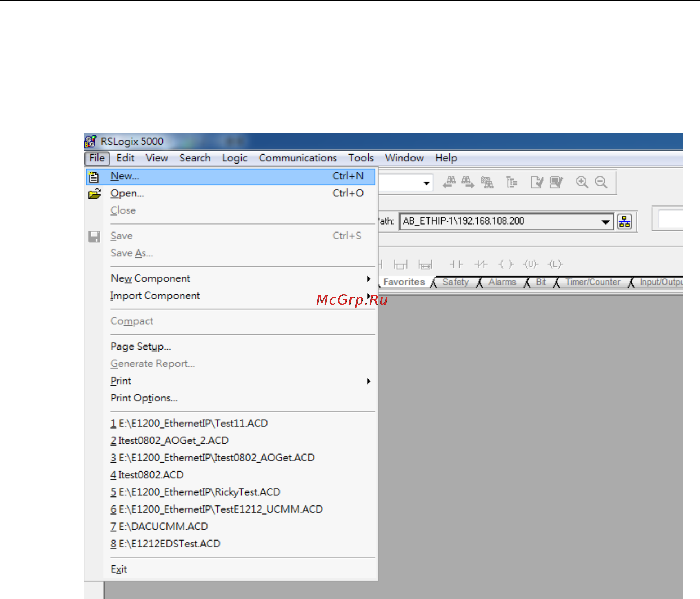
Task: Expand the New Component submenu arrow
Action: (369, 279)
